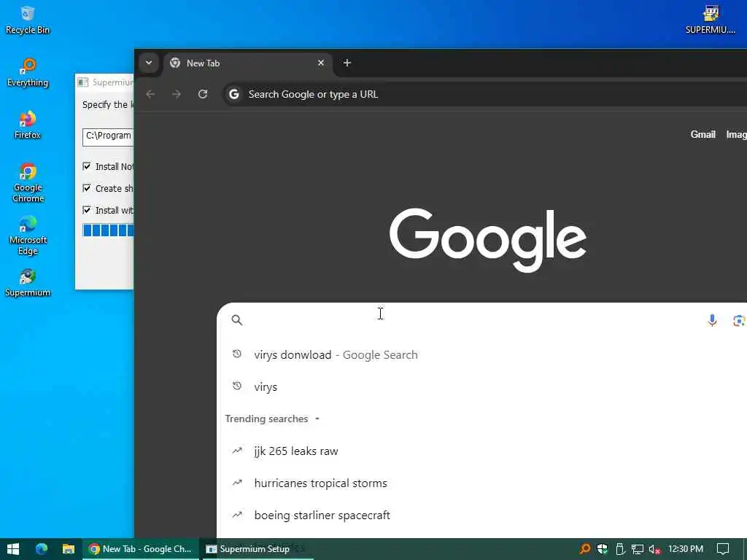
Task: Select the SUPERMIU... installer icon on desktop
Action: tap(710, 20)
